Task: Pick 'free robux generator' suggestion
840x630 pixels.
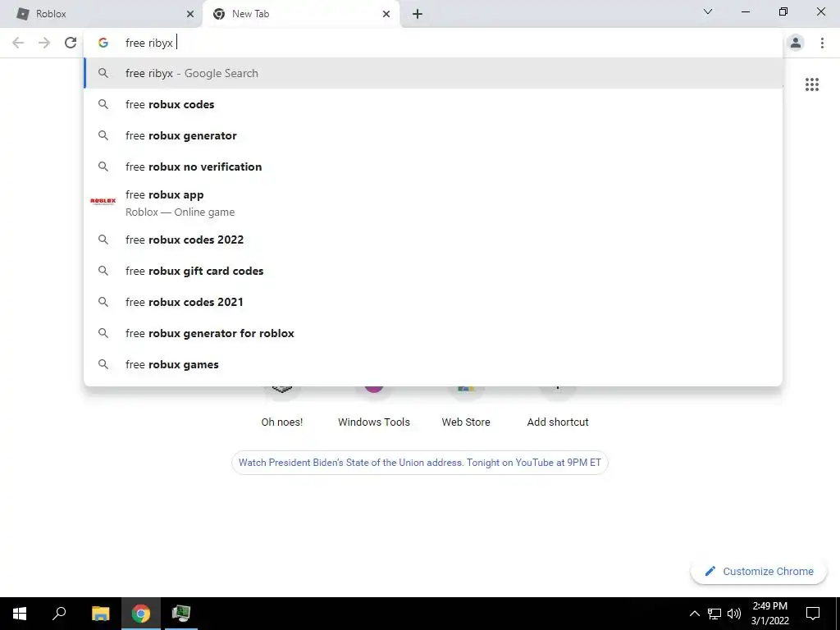Action: click(x=433, y=135)
